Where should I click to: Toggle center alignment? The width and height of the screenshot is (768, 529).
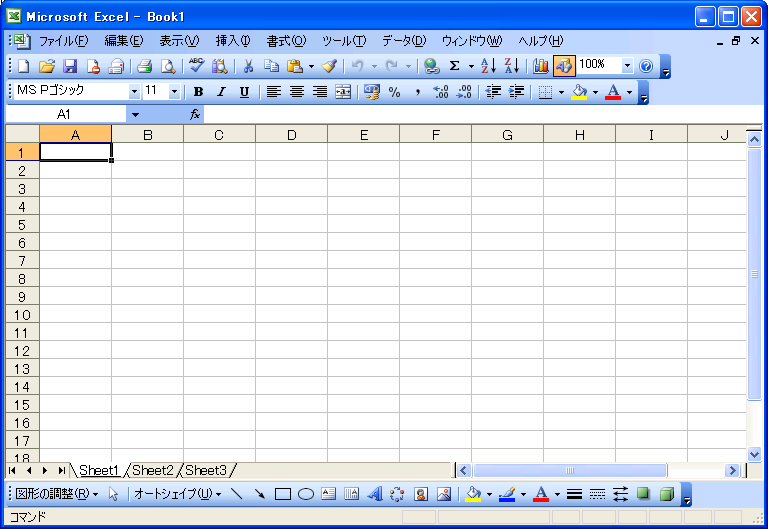pos(297,92)
